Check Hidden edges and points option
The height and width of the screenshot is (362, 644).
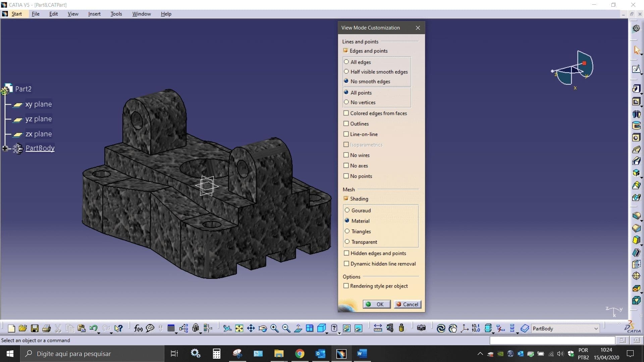(x=347, y=253)
